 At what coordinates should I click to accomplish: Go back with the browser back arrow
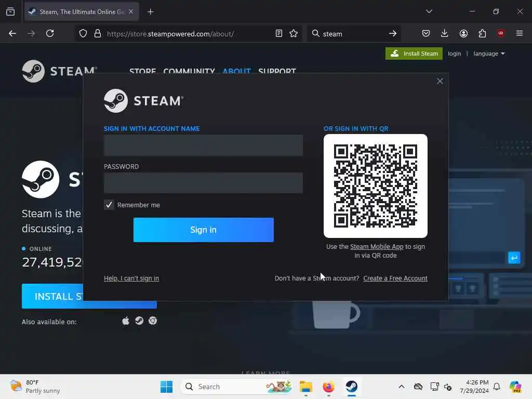coord(12,33)
